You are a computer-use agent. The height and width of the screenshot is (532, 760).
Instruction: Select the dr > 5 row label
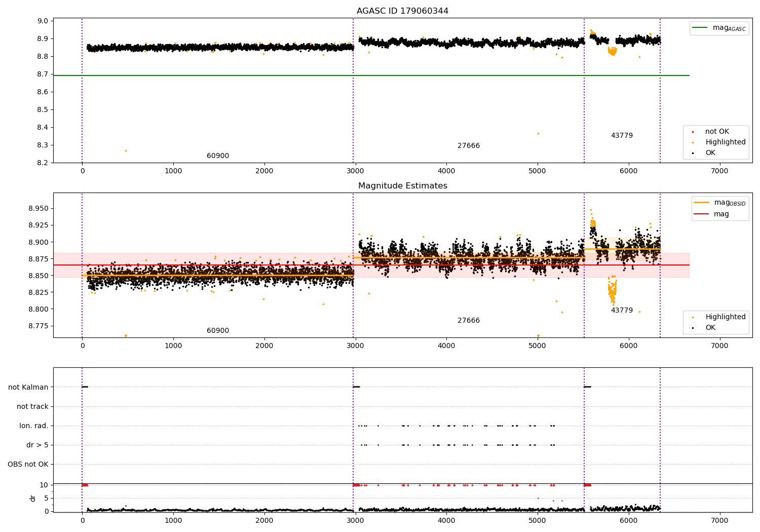37,445
